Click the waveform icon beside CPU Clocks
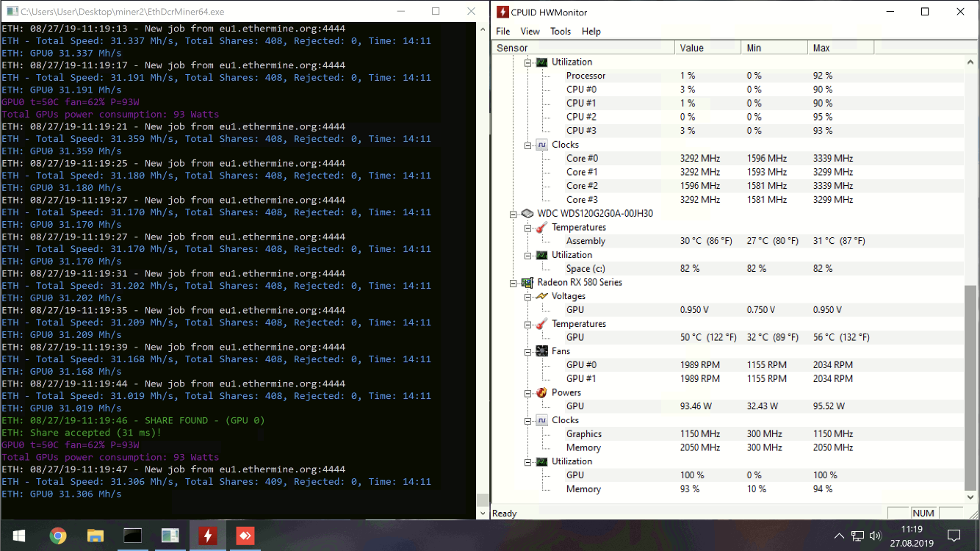The height and width of the screenshot is (551, 980). 541,145
